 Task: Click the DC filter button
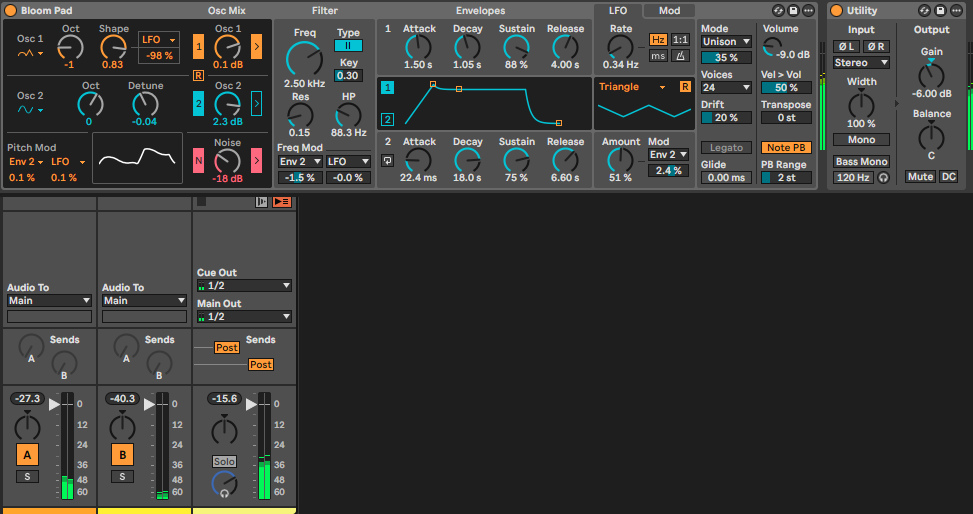948,177
